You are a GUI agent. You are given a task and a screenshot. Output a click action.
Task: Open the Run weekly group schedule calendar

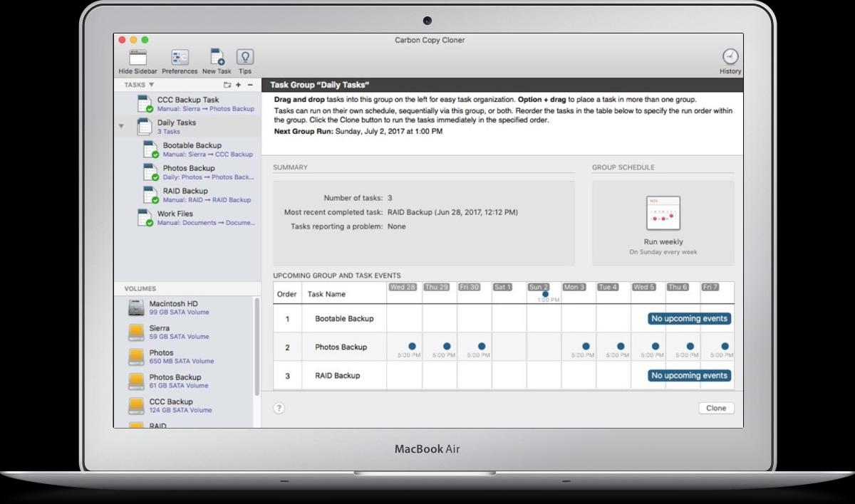[x=663, y=213]
